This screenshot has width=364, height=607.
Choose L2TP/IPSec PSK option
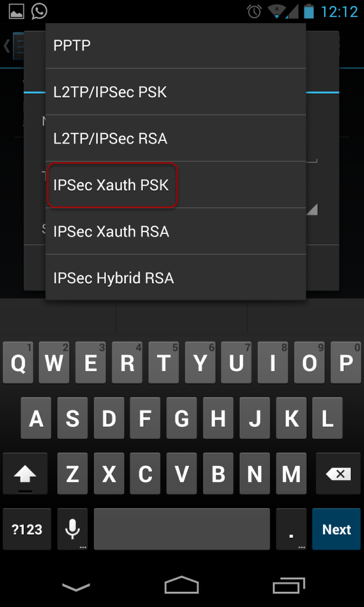[175, 92]
